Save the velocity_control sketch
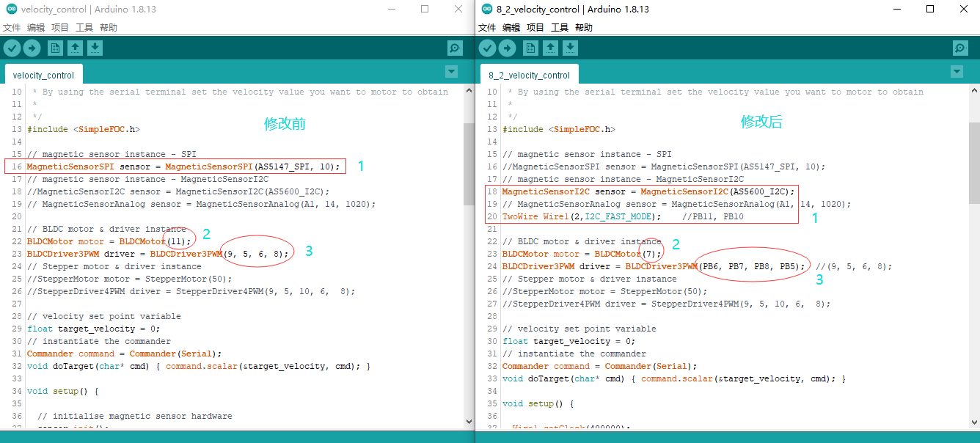Image resolution: width=980 pixels, height=443 pixels. [95, 47]
